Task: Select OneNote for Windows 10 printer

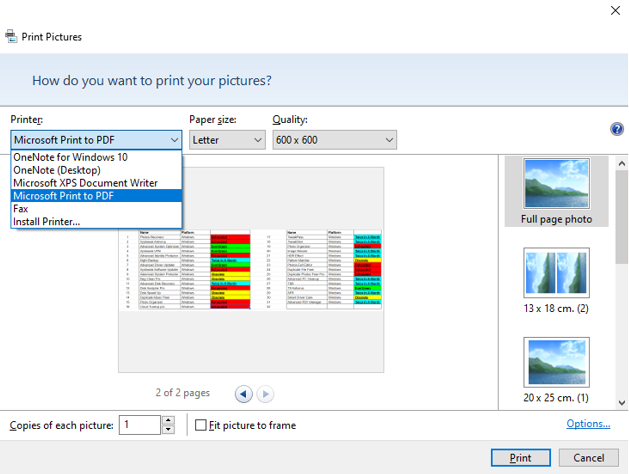Action: tap(96, 157)
